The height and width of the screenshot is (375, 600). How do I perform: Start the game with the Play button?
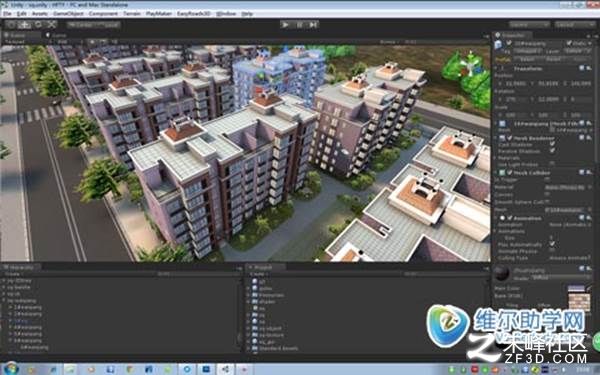[285, 24]
